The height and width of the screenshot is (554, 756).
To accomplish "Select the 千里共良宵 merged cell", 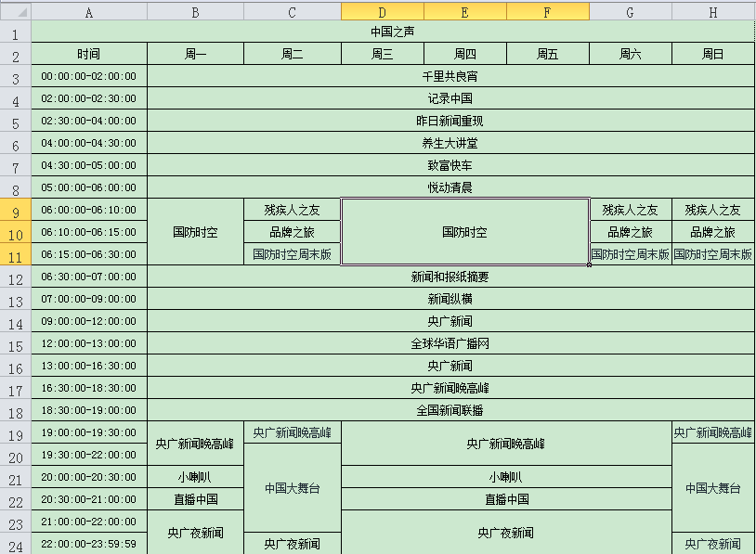I will tap(450, 76).
